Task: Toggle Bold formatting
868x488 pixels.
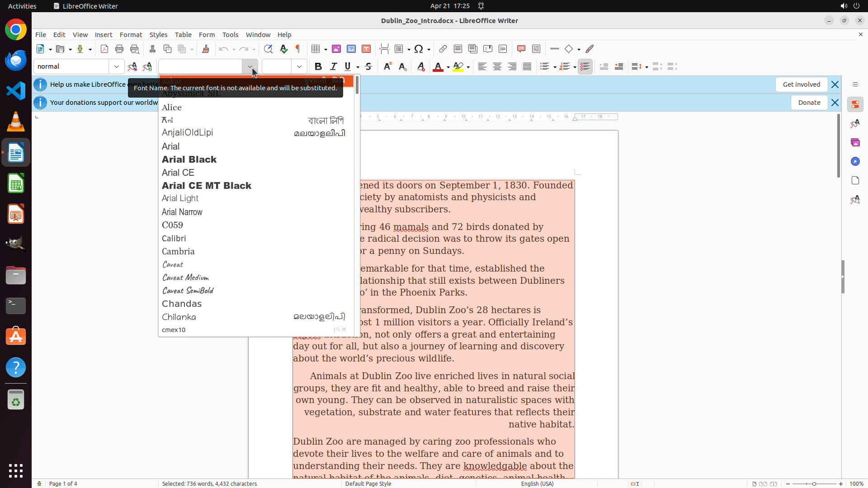Action: [x=318, y=66]
